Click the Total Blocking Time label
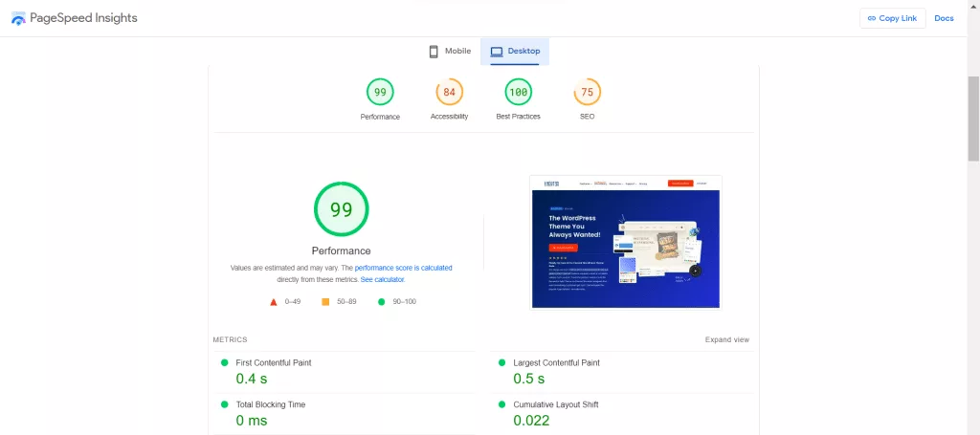 (271, 404)
